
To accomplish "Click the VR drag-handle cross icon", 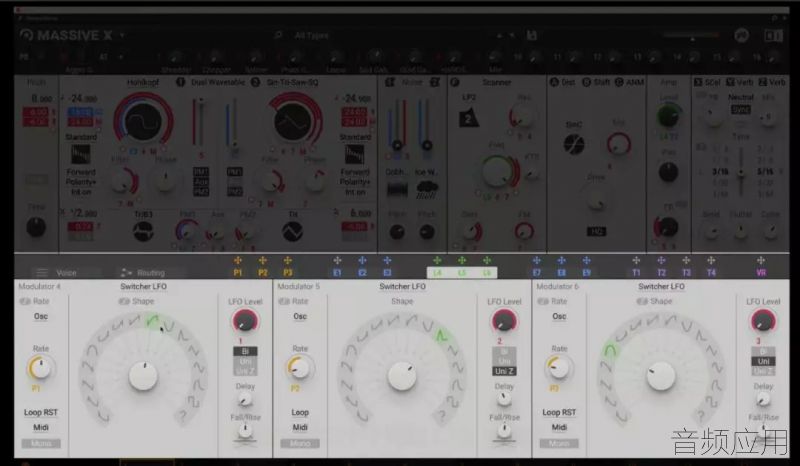I will coord(761,261).
